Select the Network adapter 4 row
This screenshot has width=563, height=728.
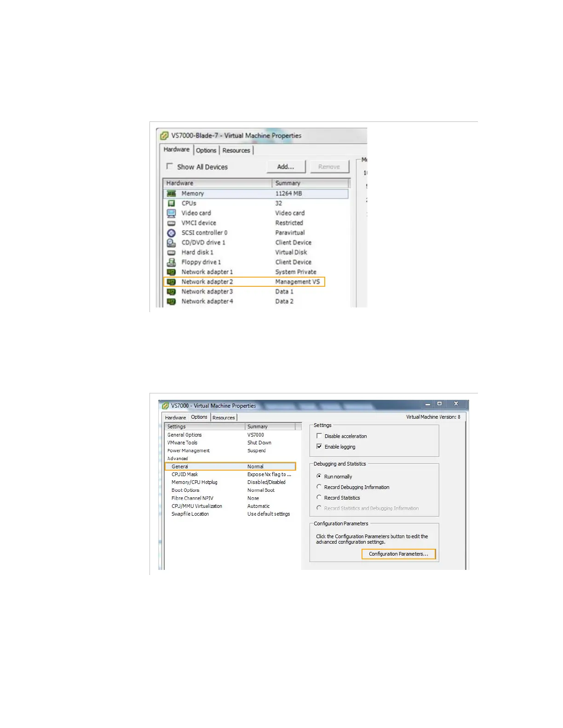[x=256, y=301]
